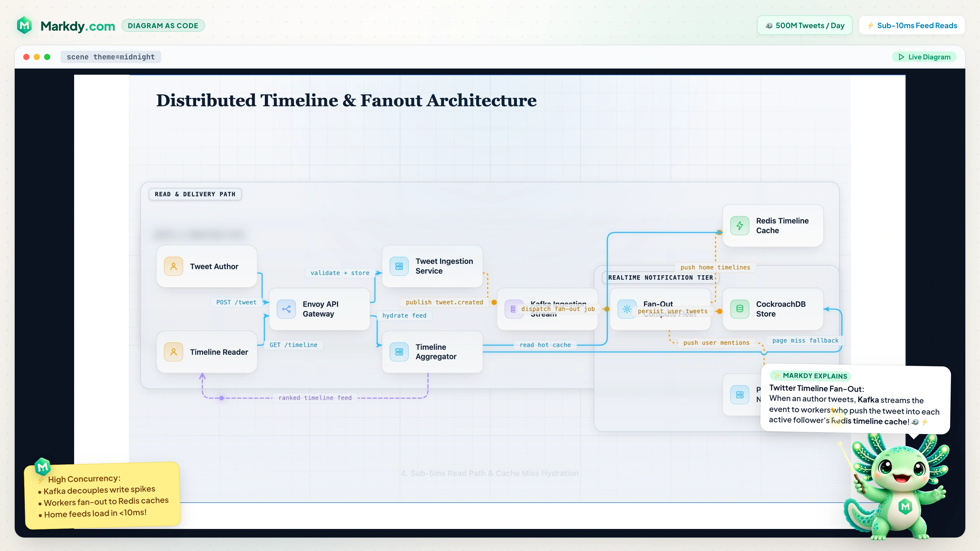Click the GET /timeline edge label
Image resolution: width=980 pixels, height=551 pixels.
[293, 344]
